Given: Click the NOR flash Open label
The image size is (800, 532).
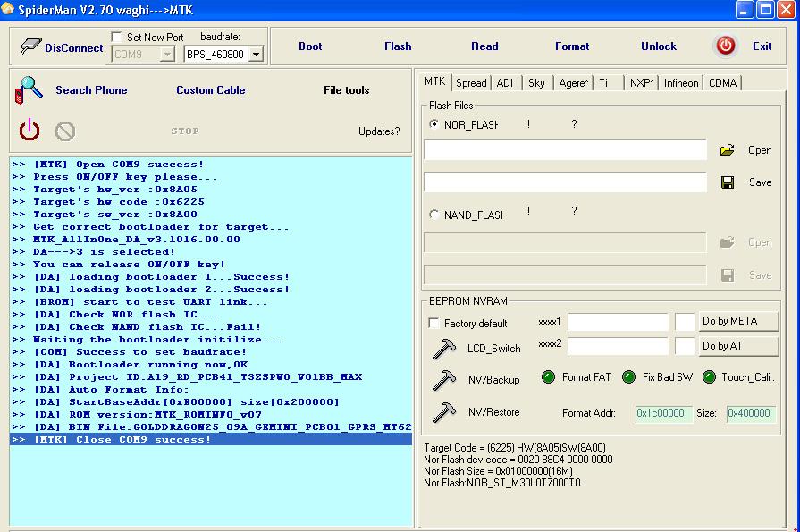Looking at the screenshot, I should 760,150.
